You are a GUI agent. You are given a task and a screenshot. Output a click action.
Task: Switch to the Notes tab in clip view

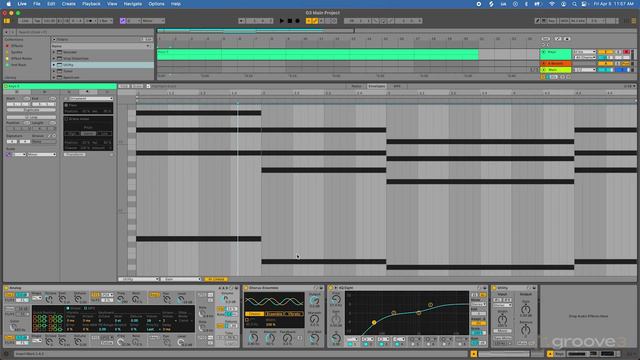[356, 86]
